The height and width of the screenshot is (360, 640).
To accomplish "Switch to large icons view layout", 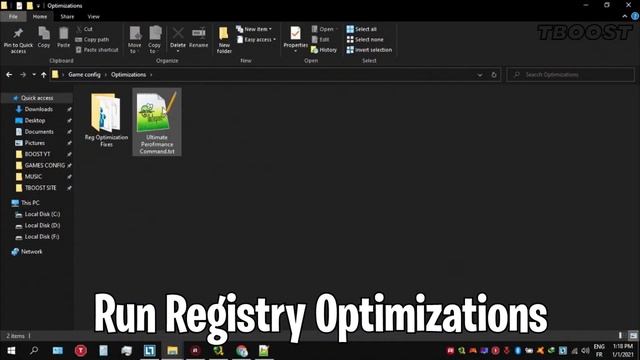I will pos(633,336).
